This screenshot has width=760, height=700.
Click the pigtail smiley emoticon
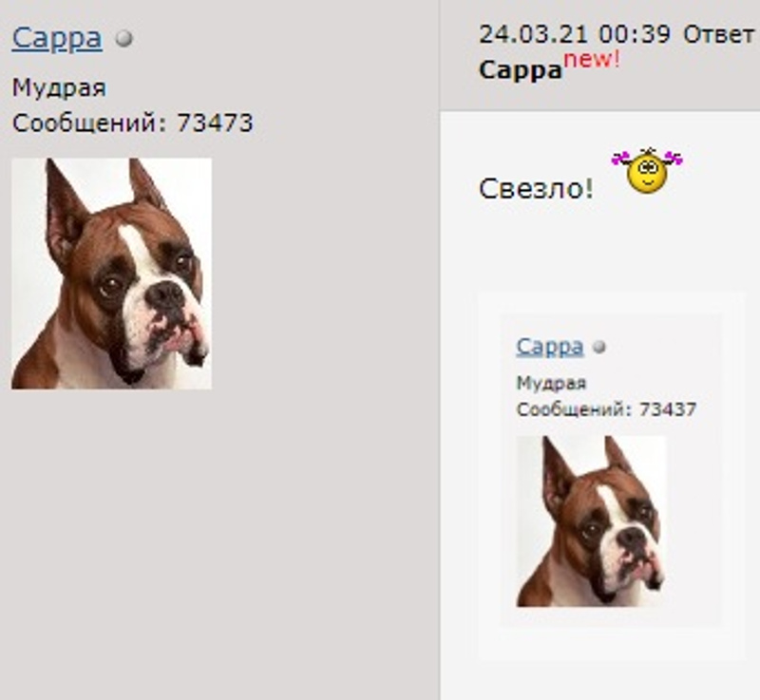click(x=647, y=171)
